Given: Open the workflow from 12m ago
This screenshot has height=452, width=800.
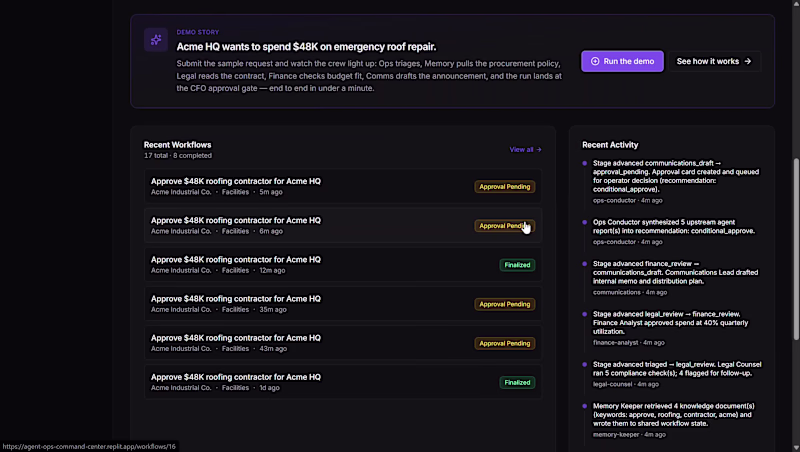Looking at the screenshot, I should click(x=342, y=265).
